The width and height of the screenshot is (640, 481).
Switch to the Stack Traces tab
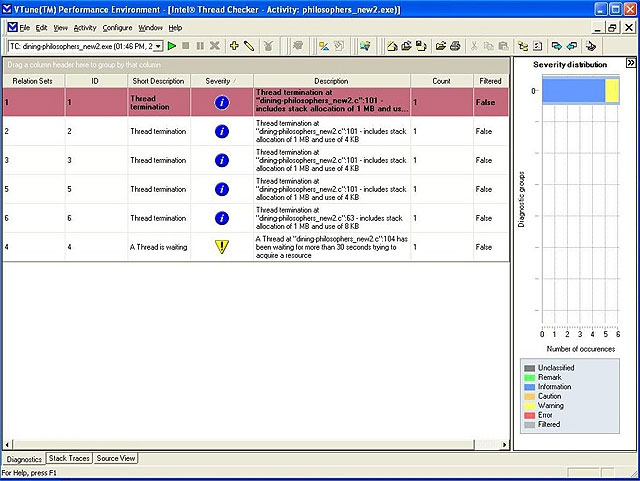[69, 458]
